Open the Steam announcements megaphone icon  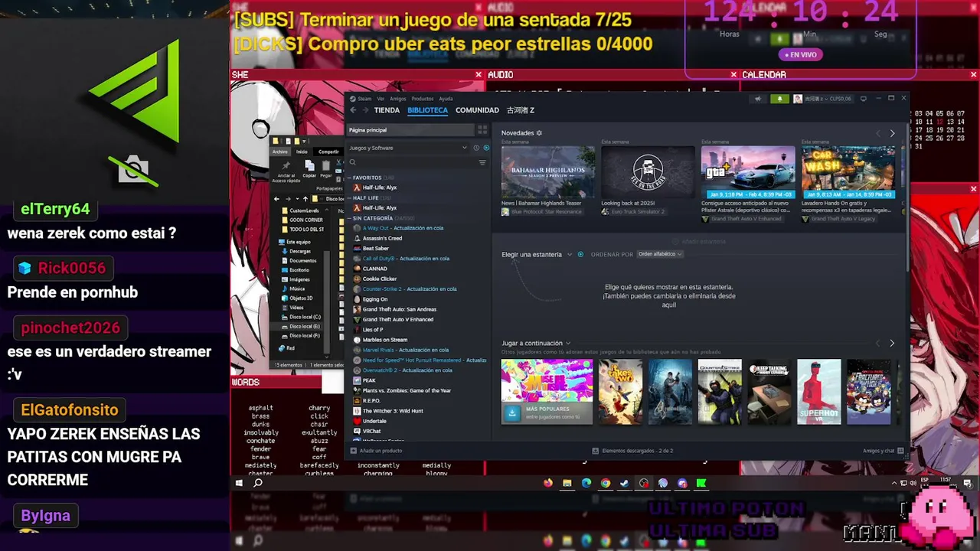coord(758,99)
